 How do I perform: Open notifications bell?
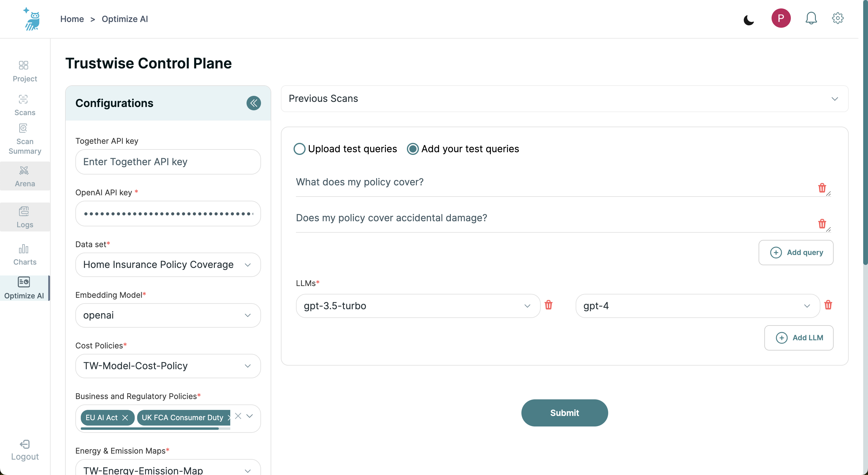[x=811, y=18]
